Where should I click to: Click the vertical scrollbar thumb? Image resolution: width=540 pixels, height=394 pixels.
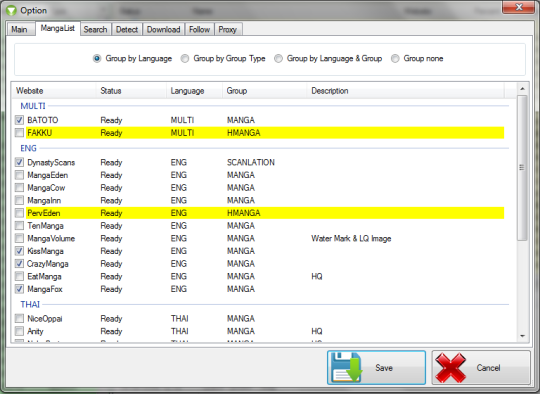point(522,168)
